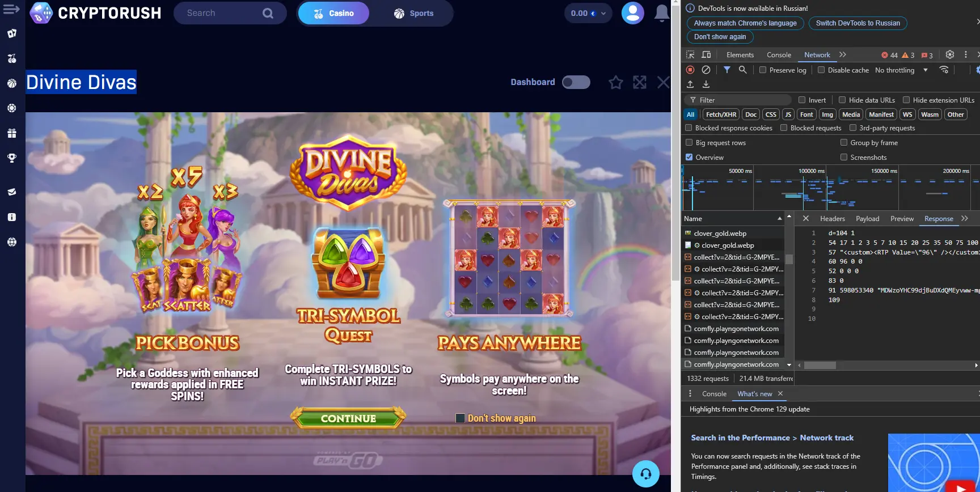Open the hamburger sidebar menu

(x=11, y=10)
